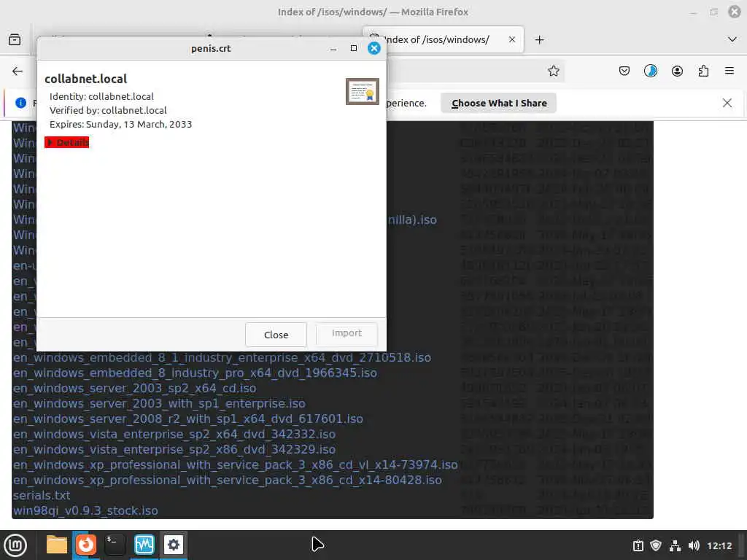Open the Firefox extensions puzzle icon
Viewport: 747px width, 560px height.
703,71
